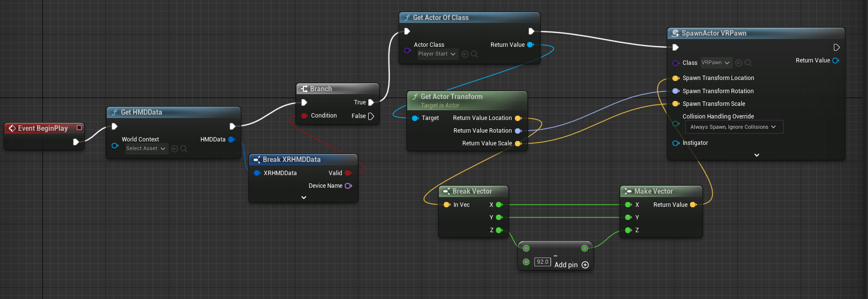Use selected asset arrow beside VRPawn

[x=739, y=63]
